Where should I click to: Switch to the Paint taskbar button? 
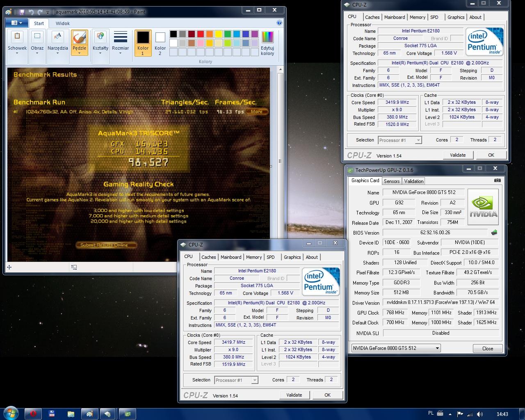90,413
